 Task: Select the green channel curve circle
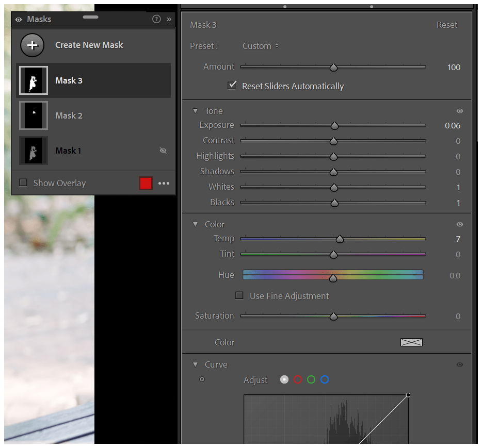point(311,379)
